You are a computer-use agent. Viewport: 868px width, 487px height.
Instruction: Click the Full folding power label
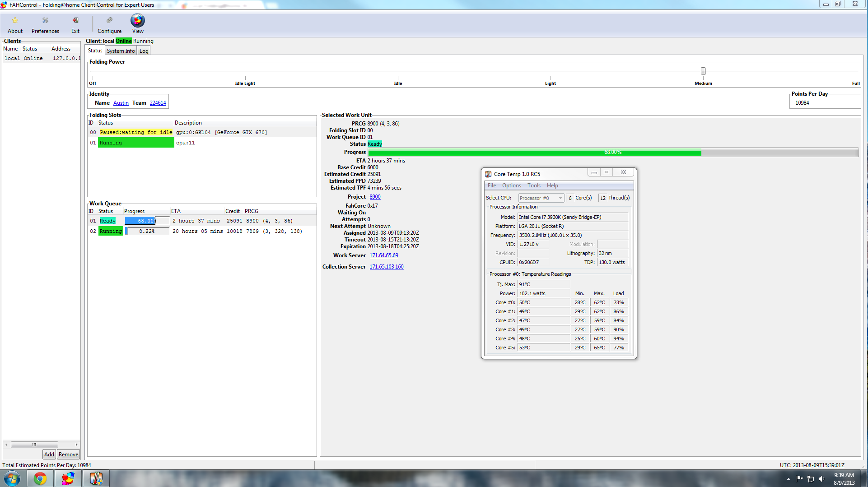856,83
